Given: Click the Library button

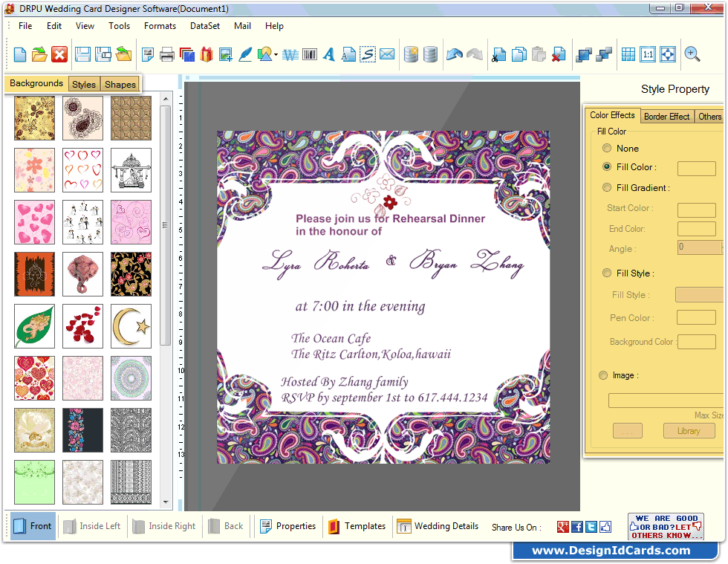Looking at the screenshot, I should point(689,431).
